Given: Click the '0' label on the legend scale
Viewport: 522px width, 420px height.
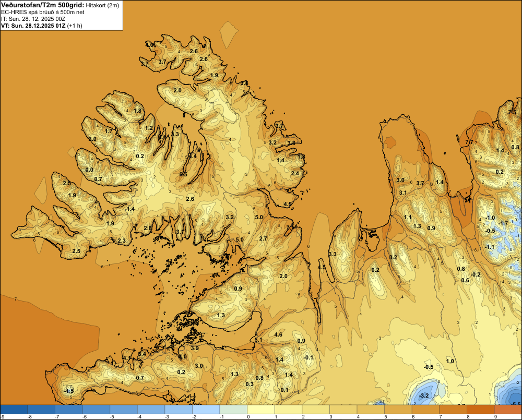Looking at the screenshot, I should click(x=248, y=417).
